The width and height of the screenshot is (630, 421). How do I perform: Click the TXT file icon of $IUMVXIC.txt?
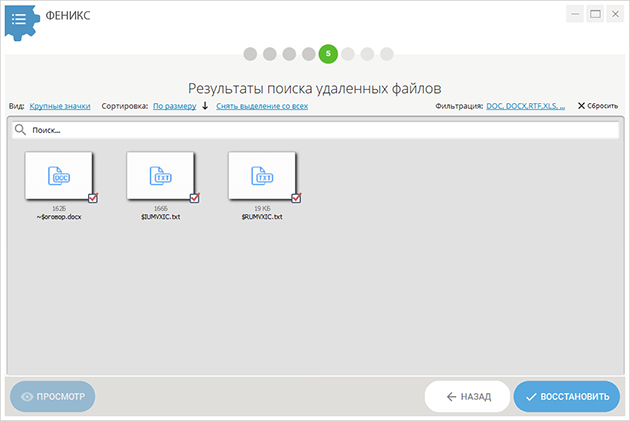160,176
